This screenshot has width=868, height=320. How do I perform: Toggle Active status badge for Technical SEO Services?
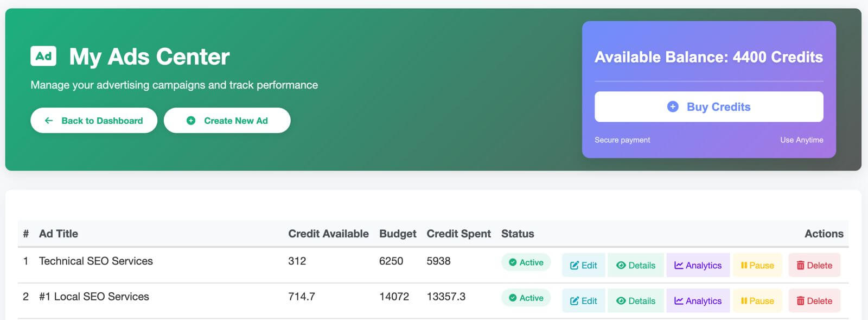[526, 262]
